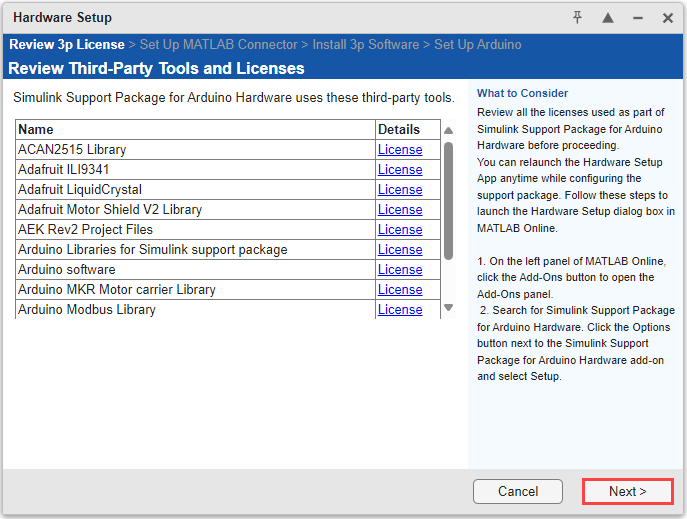Select the Review 3p License step
This screenshot has height=519, width=687.
(x=66, y=45)
